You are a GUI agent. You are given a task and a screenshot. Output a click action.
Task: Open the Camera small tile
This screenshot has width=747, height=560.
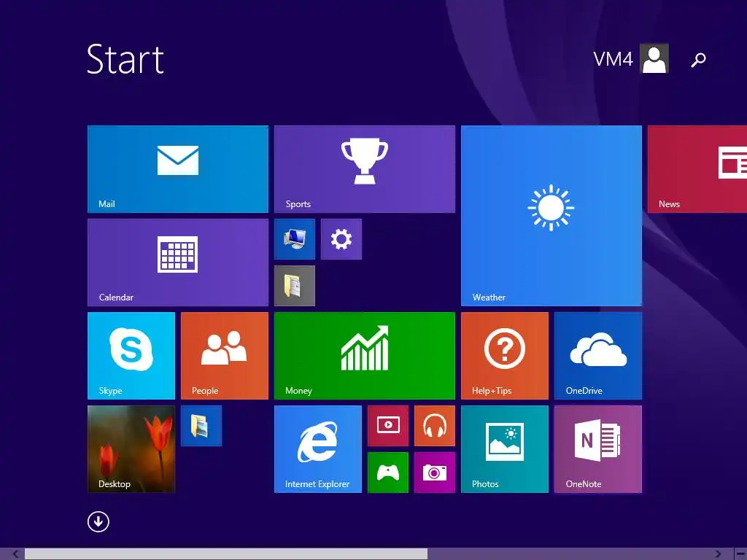tap(435, 472)
